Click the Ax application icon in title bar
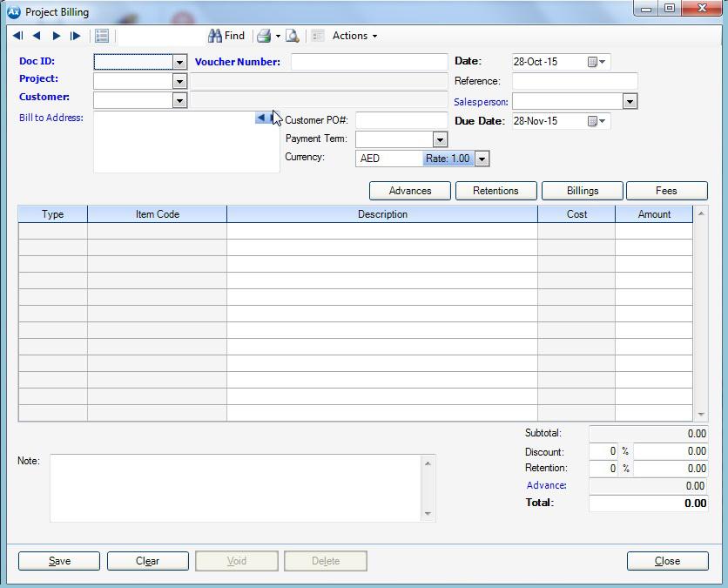The height and width of the screenshot is (588, 728). (14, 12)
